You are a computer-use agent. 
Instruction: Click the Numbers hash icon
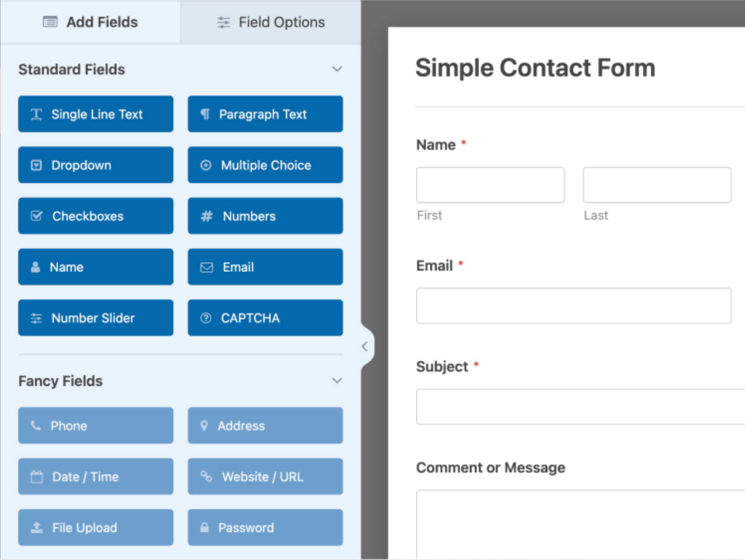point(206,217)
